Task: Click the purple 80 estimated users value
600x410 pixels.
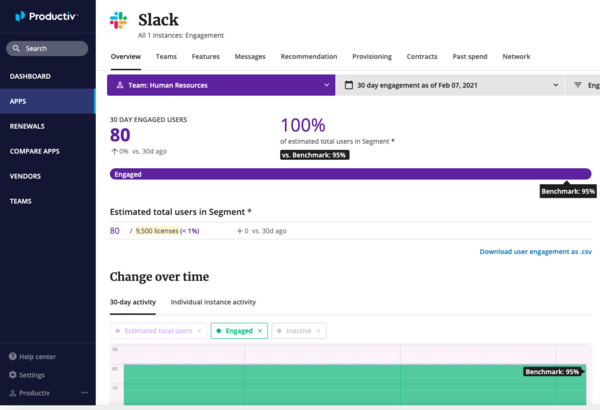Action: click(x=114, y=231)
